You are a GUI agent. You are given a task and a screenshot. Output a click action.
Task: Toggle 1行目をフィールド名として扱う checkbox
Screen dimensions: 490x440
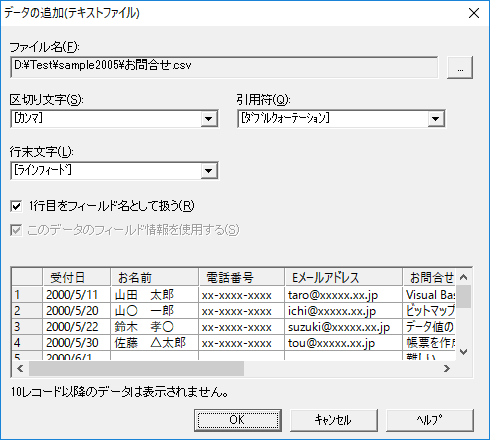pyautogui.click(x=16, y=206)
